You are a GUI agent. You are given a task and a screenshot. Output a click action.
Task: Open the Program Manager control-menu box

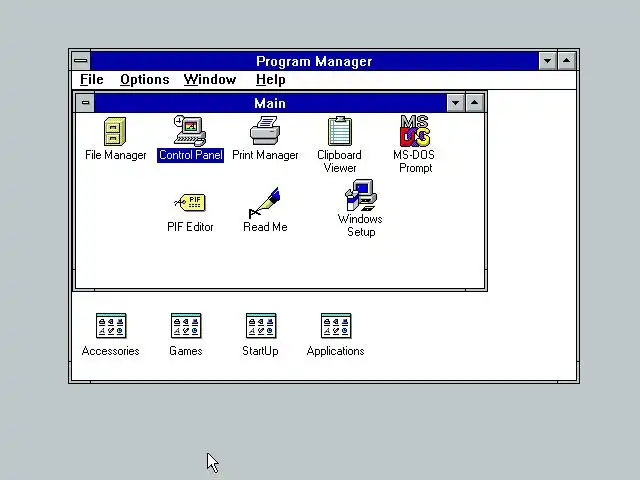point(81,61)
